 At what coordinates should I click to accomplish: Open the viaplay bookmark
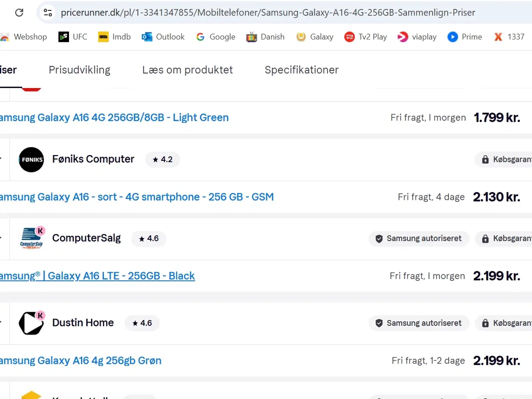[417, 37]
